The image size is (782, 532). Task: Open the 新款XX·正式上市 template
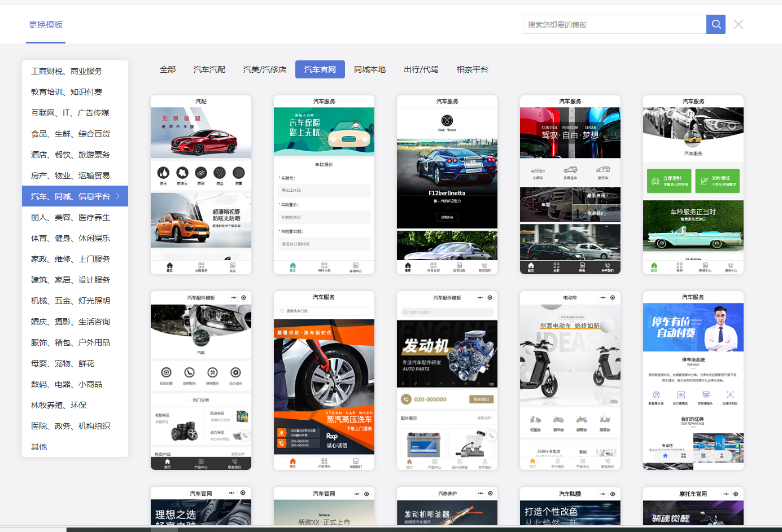pyautogui.click(x=324, y=506)
